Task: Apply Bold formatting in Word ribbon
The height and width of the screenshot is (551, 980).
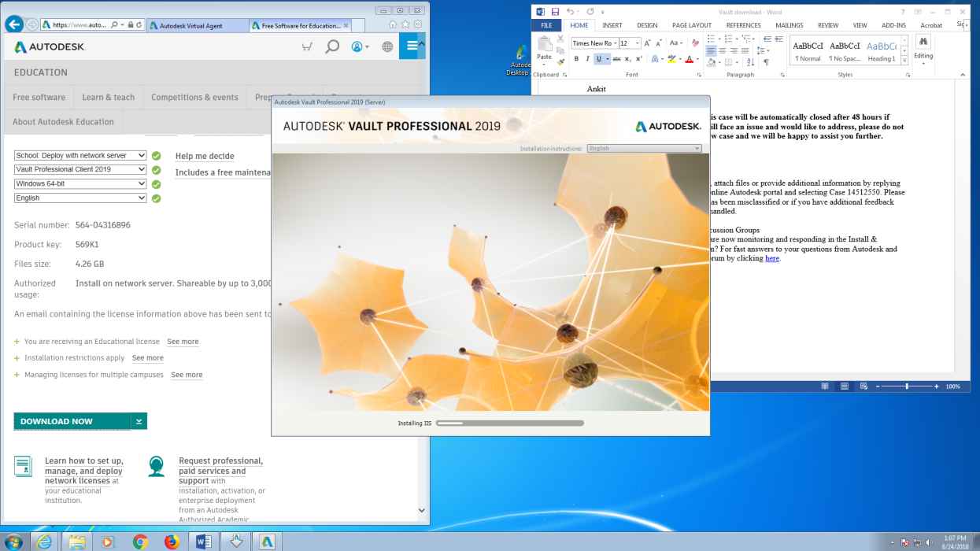Action: [x=576, y=59]
